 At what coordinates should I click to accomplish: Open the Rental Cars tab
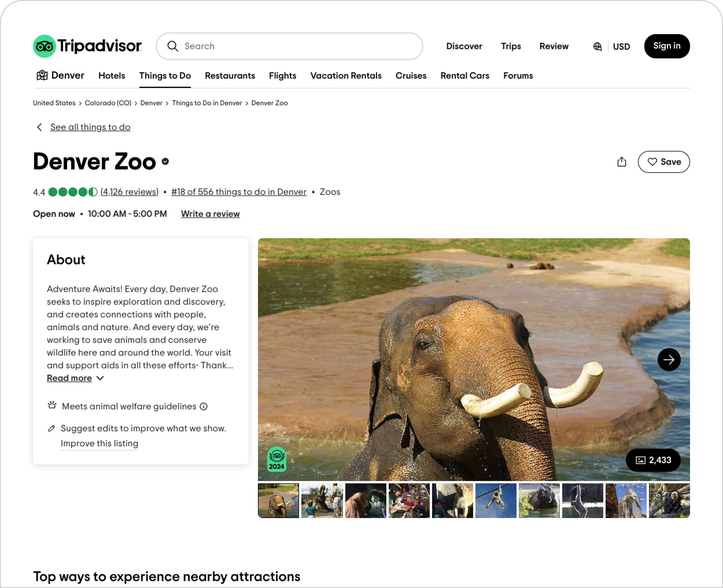click(465, 75)
